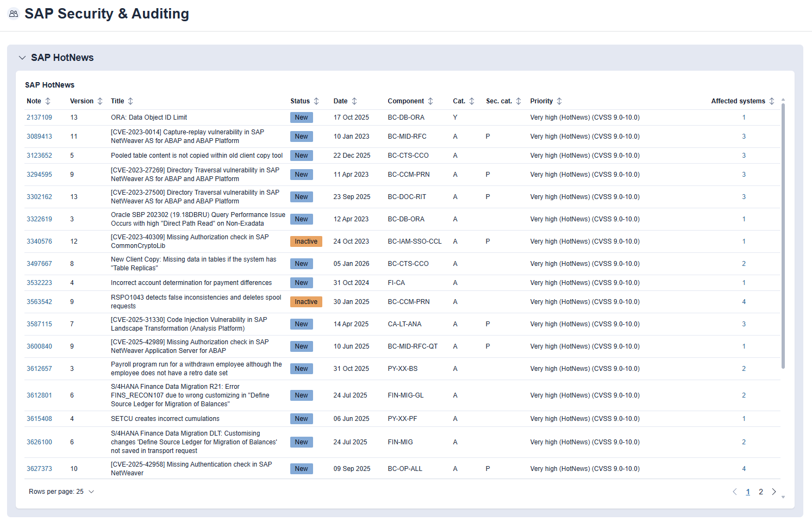Sort the Sec. cat. column
This screenshot has height=521, width=812.
(x=519, y=101)
